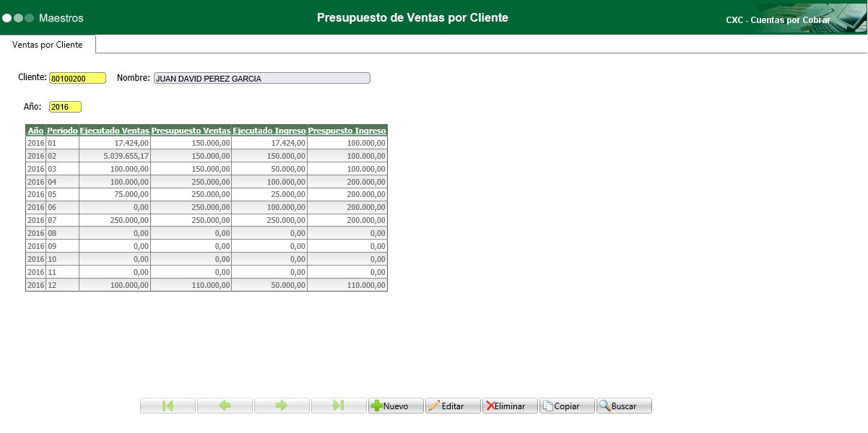Image resolution: width=868 pixels, height=433 pixels.
Task: Click the pencil icon on Editar button
Action: pyautogui.click(x=435, y=405)
